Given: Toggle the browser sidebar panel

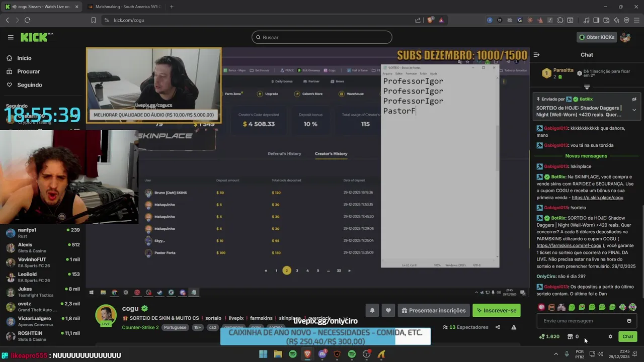Looking at the screenshot, I should click(596, 20).
